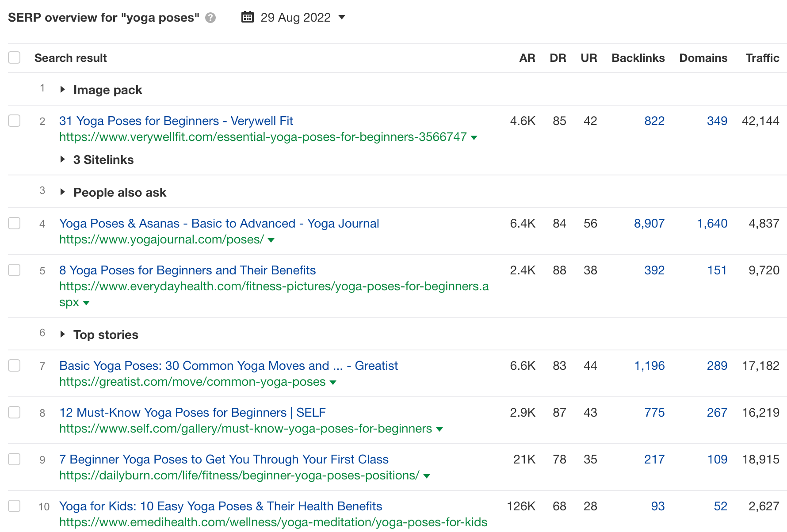Open the yogajournal.com URL dropdown arrow
This screenshot has width=787, height=532.
(x=271, y=240)
